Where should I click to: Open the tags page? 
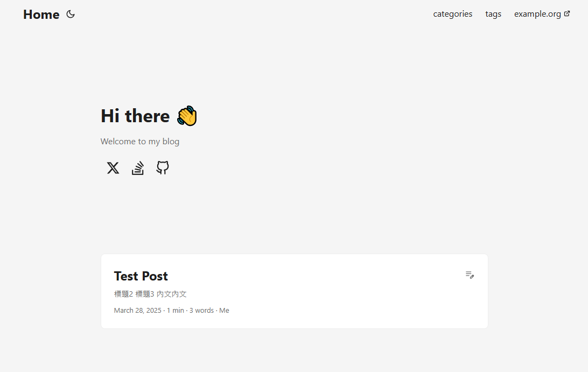tap(493, 14)
